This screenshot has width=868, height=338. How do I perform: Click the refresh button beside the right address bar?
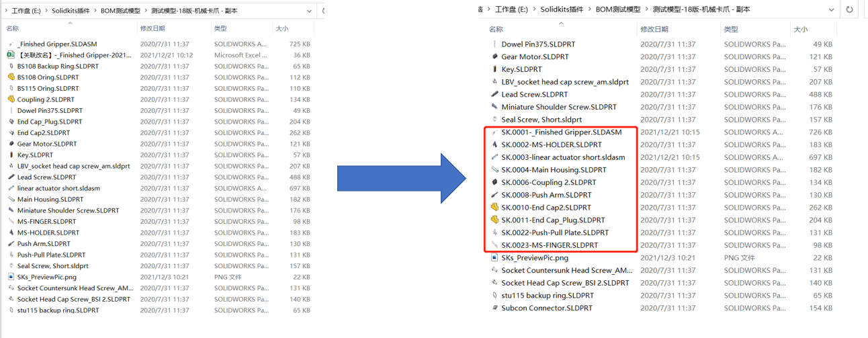tap(850, 10)
